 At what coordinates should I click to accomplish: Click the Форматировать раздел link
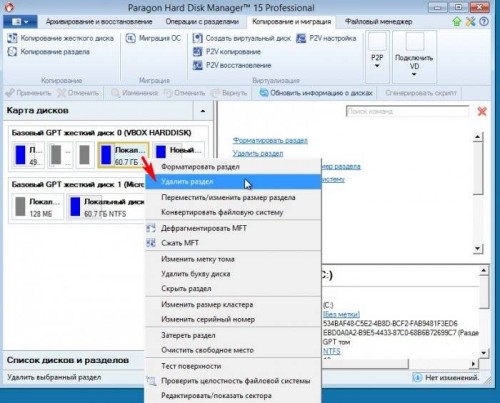pos(270,140)
